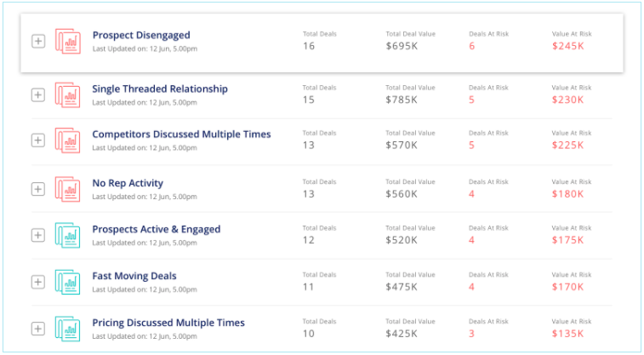Image resolution: width=644 pixels, height=355 pixels.
Task: Expand the No Rep Activity row
Action: pos(37,189)
